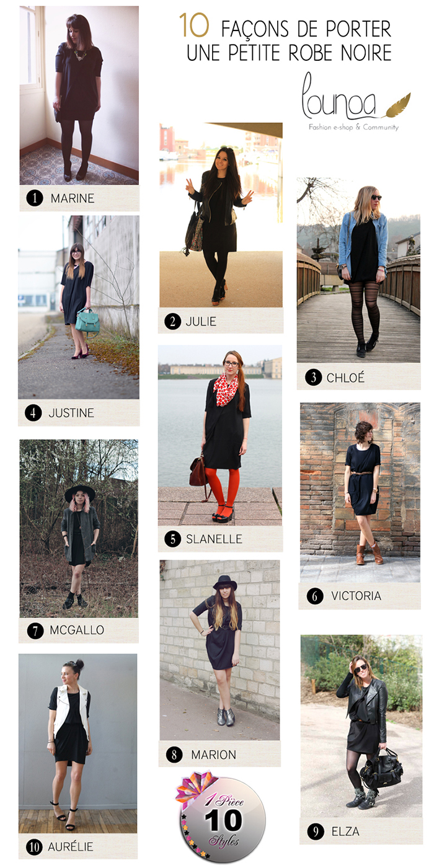The height and width of the screenshot is (868, 434).
Task: Click the number 1 circle beside Marine
Action: click(x=35, y=199)
